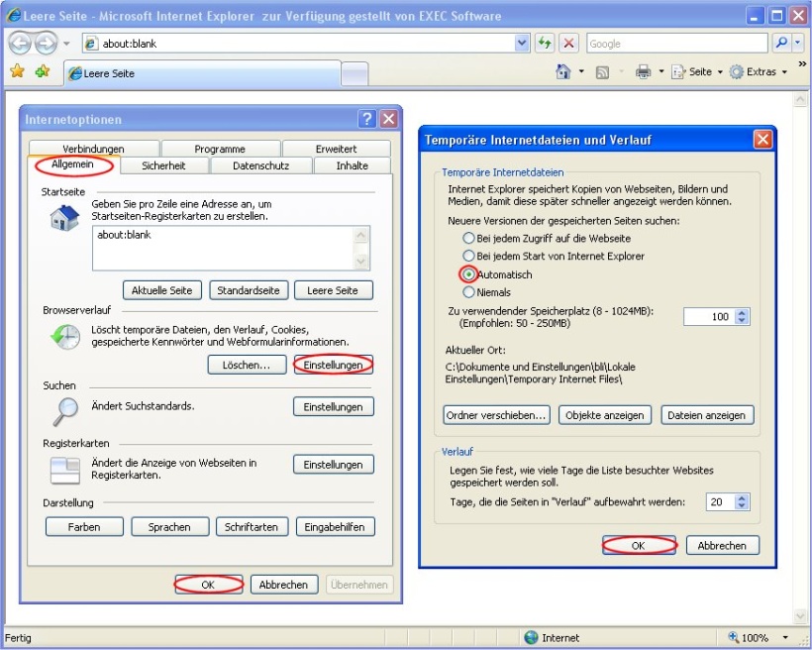Click the green Refresh page icon
Viewport: 812px width, 650px height.
click(545, 44)
